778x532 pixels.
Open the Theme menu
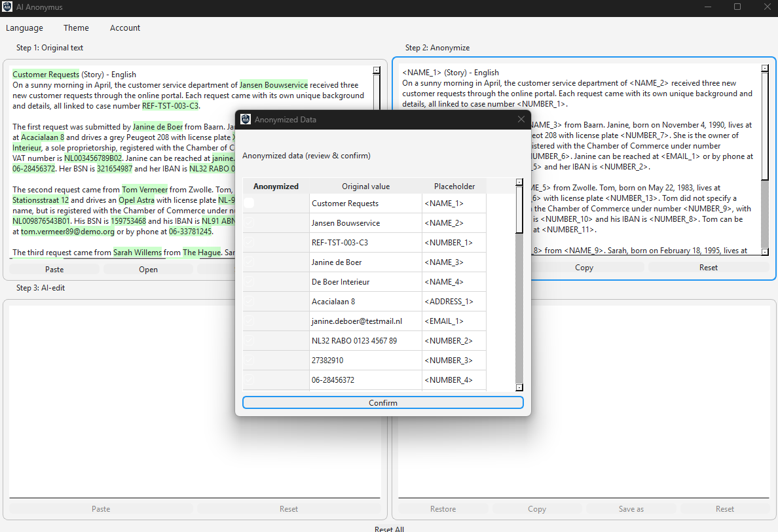click(x=76, y=27)
